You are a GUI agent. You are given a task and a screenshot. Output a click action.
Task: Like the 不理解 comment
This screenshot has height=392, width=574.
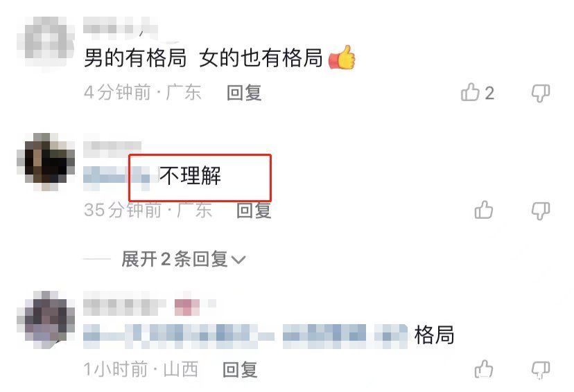[484, 210]
